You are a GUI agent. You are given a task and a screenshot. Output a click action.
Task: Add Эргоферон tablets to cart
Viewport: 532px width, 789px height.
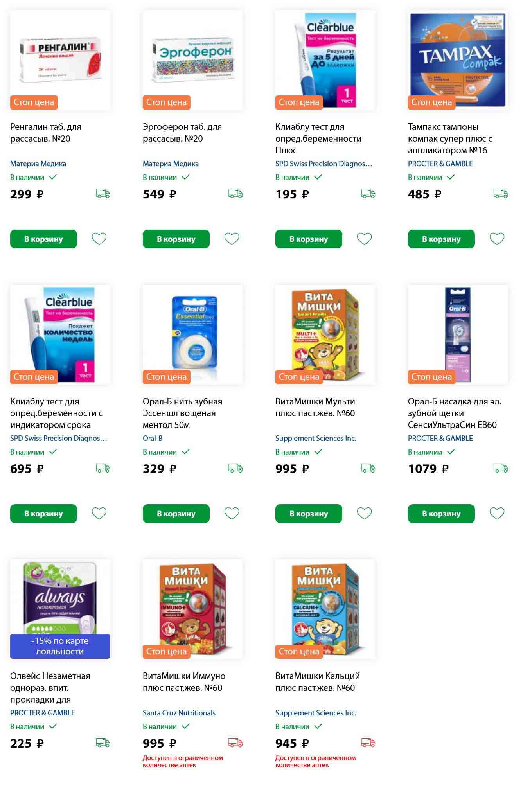coord(176,239)
